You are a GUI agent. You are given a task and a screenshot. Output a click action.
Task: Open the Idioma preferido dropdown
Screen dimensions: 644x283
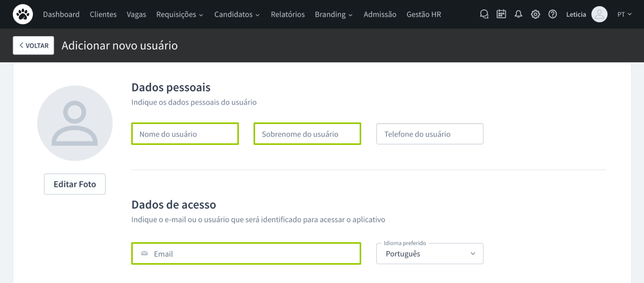(430, 254)
